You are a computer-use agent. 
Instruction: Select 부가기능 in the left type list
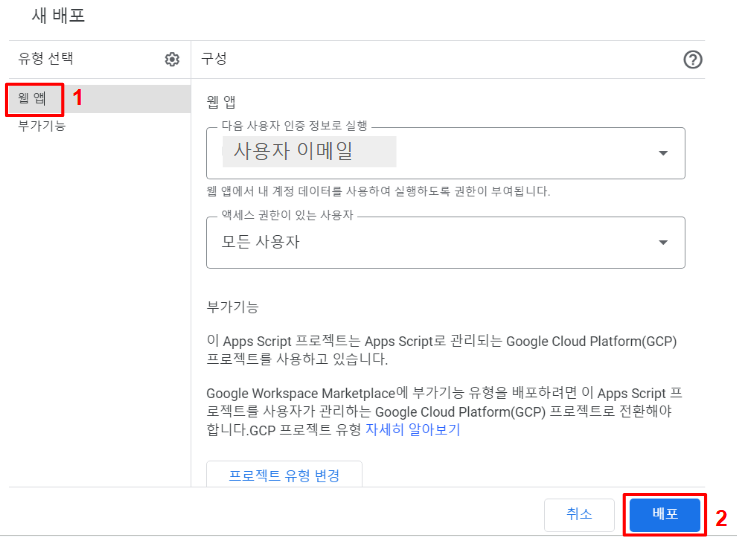(42, 126)
